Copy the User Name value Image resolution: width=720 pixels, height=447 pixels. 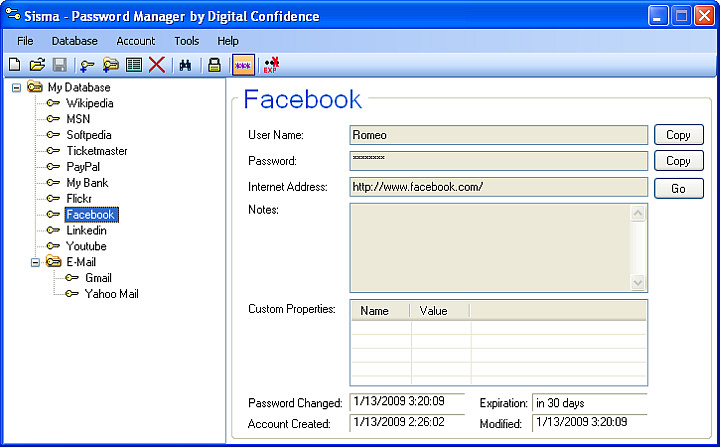679,135
